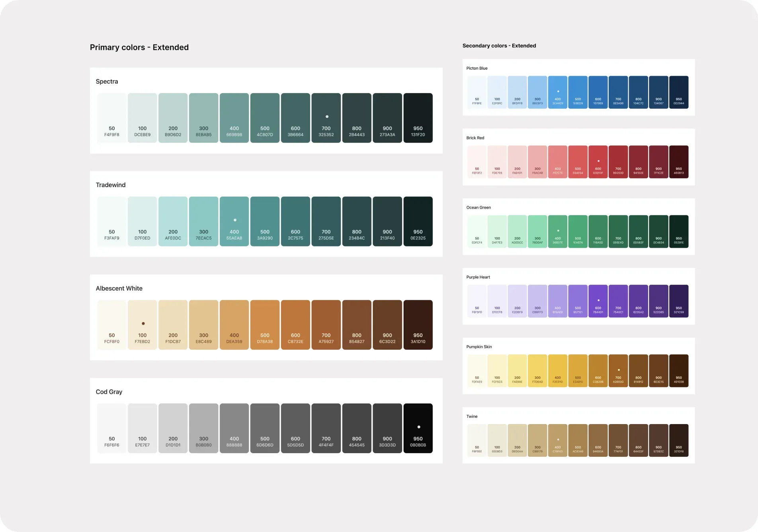Choose the Picton Blue 100 swatch E2F0FC

click(497, 92)
